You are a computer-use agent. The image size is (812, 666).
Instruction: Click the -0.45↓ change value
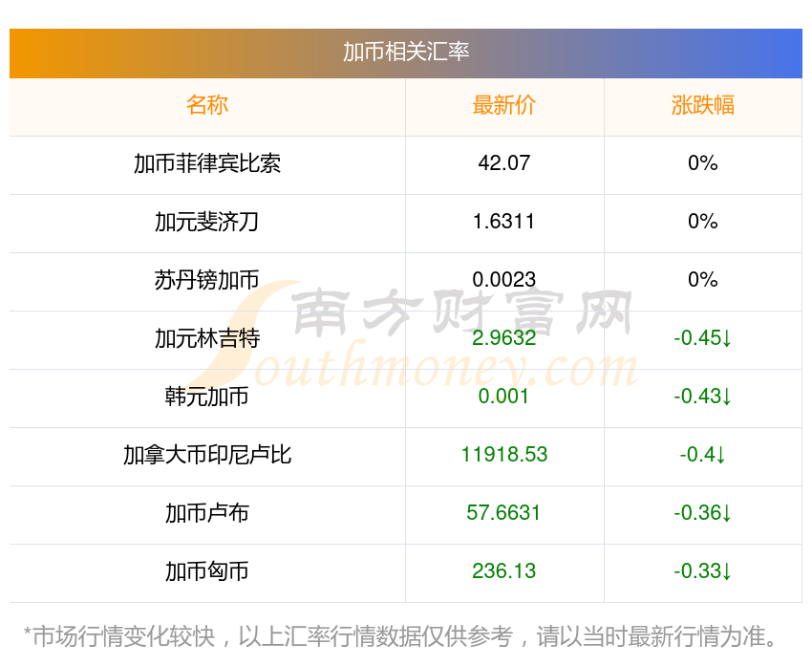(703, 338)
